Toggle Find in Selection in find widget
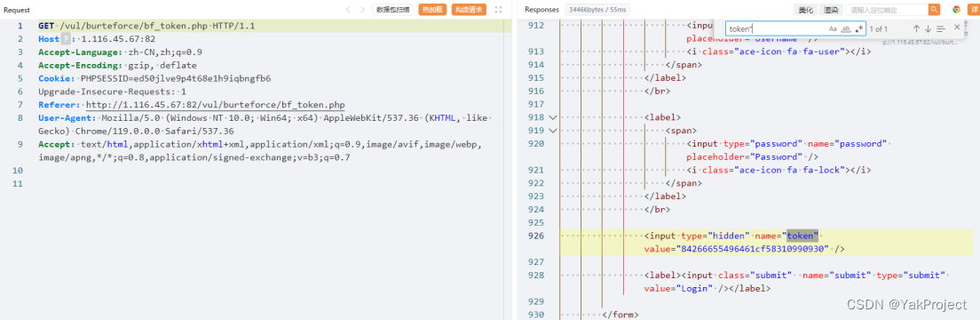This screenshot has height=320, width=980. (941, 28)
